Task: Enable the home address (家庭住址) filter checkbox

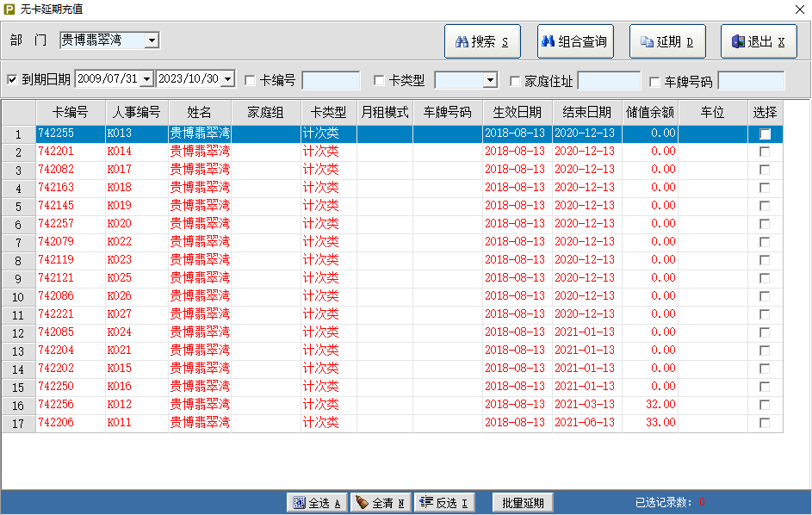Action: [515, 81]
